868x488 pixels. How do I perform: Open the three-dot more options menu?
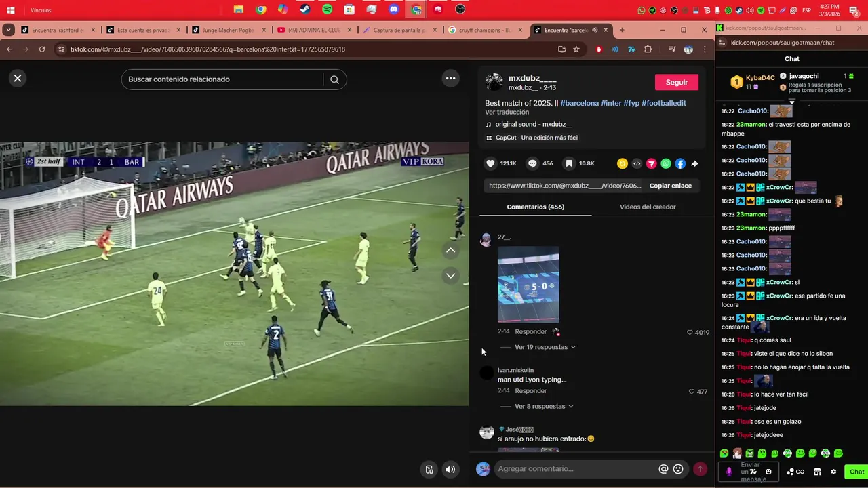(450, 78)
